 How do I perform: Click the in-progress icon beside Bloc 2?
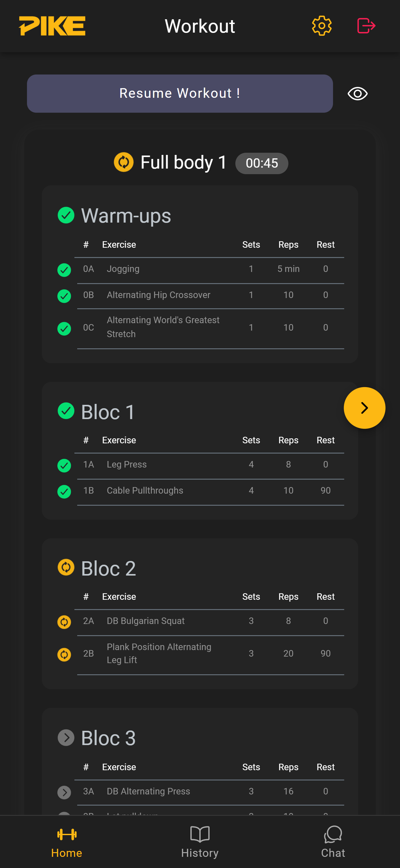pyautogui.click(x=66, y=567)
